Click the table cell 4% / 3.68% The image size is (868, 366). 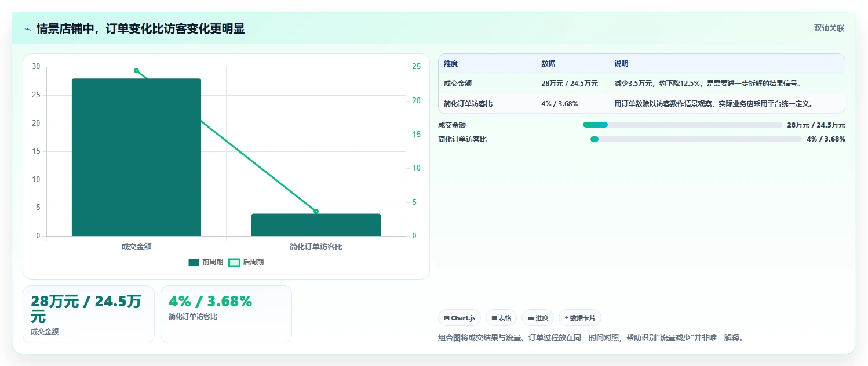(560, 104)
